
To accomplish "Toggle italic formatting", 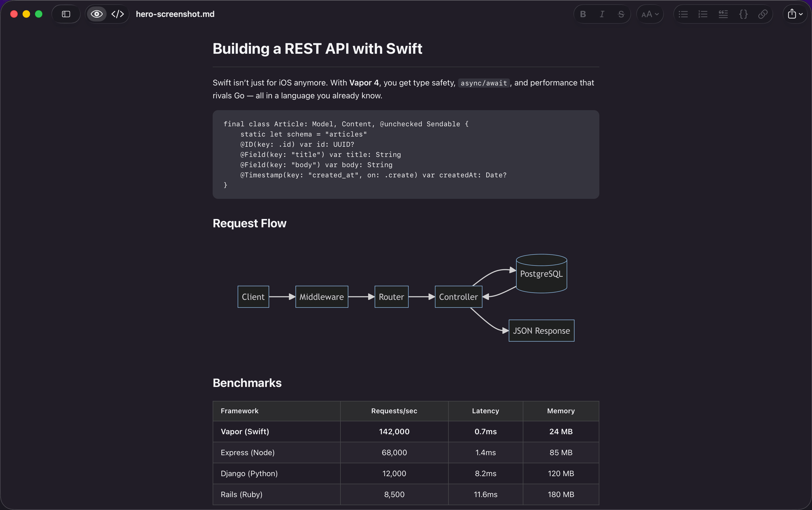I will (602, 14).
